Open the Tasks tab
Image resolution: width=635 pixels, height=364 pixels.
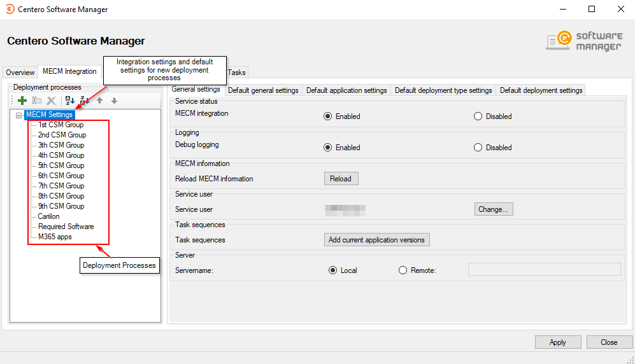click(x=236, y=73)
